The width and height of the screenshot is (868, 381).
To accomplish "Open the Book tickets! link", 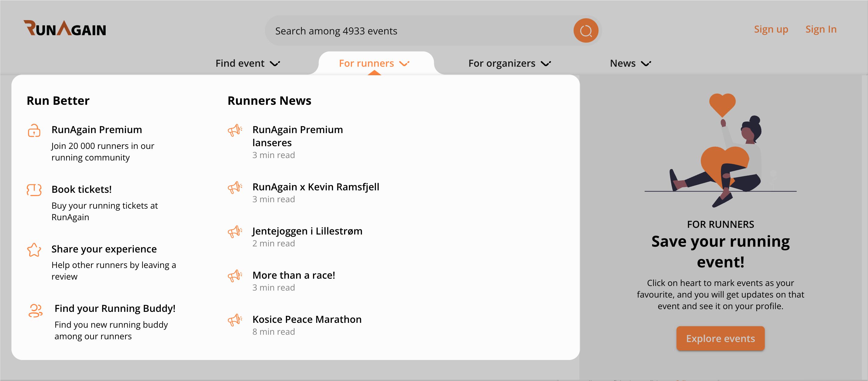I will [x=82, y=189].
